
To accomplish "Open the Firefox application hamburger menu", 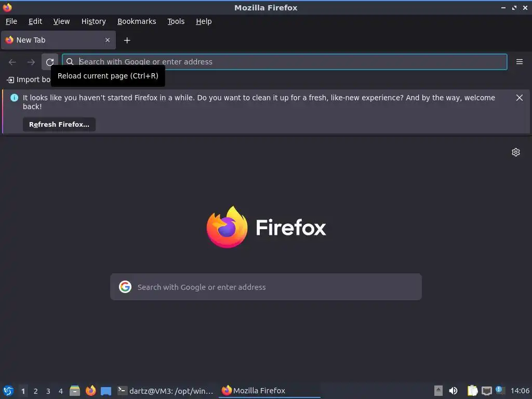I will pos(519,62).
